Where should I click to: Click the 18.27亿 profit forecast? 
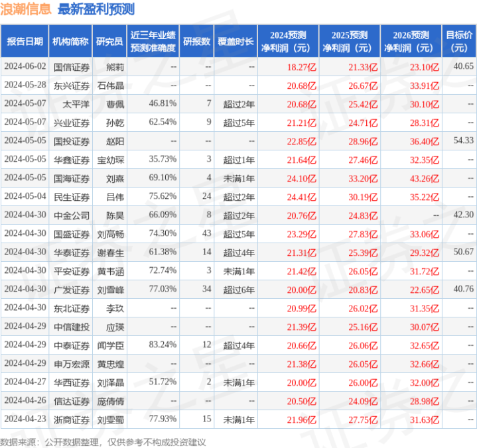[x=301, y=67]
